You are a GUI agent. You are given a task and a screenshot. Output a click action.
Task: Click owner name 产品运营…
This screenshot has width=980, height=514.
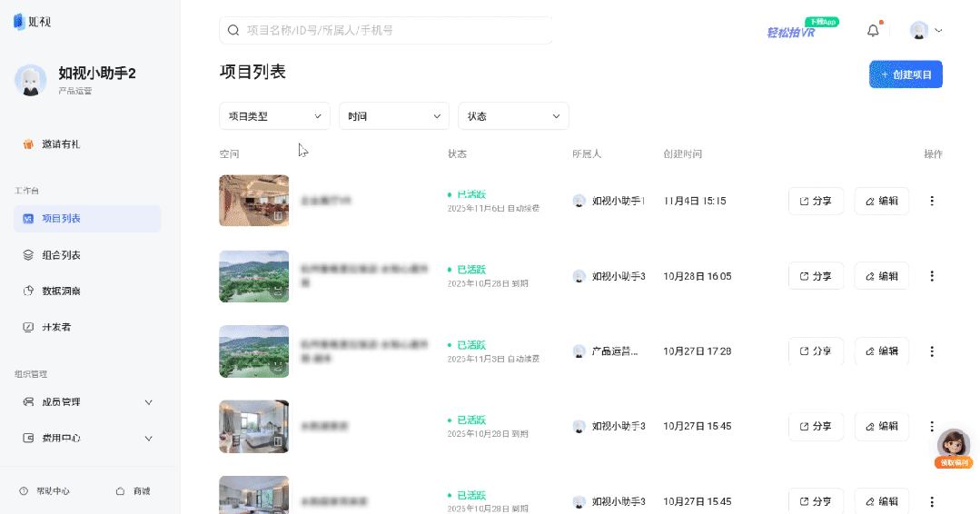tap(615, 351)
